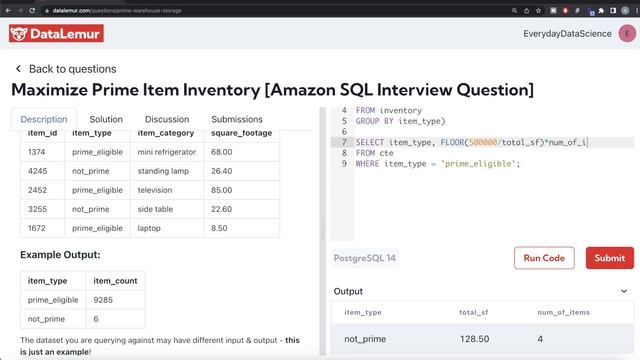Click the 'mini refrigerator' table cell
640x360 pixels.
point(167,152)
